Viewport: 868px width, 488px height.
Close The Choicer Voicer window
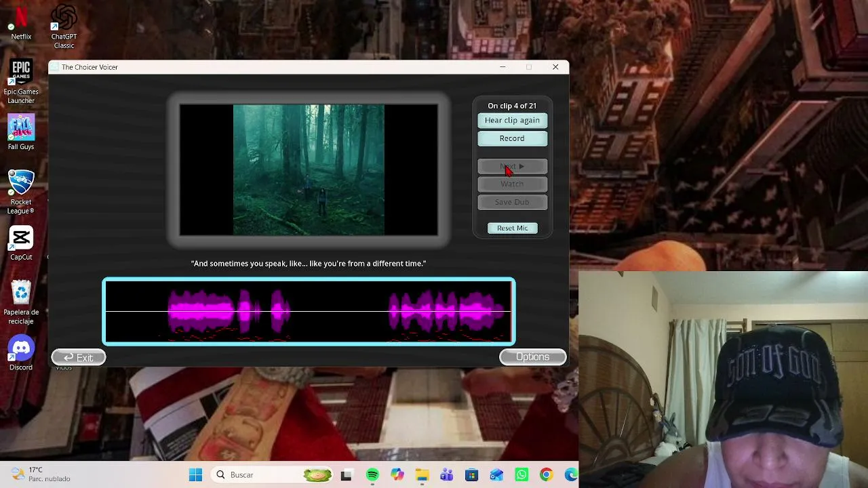pyautogui.click(x=555, y=67)
